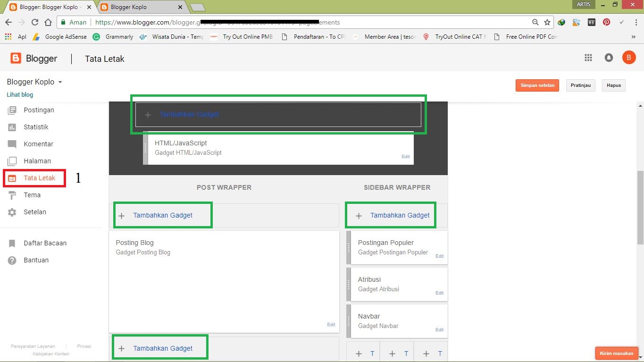Screen dimensions: 644x362
Task: Click the WR extension icon
Action: click(x=591, y=22)
